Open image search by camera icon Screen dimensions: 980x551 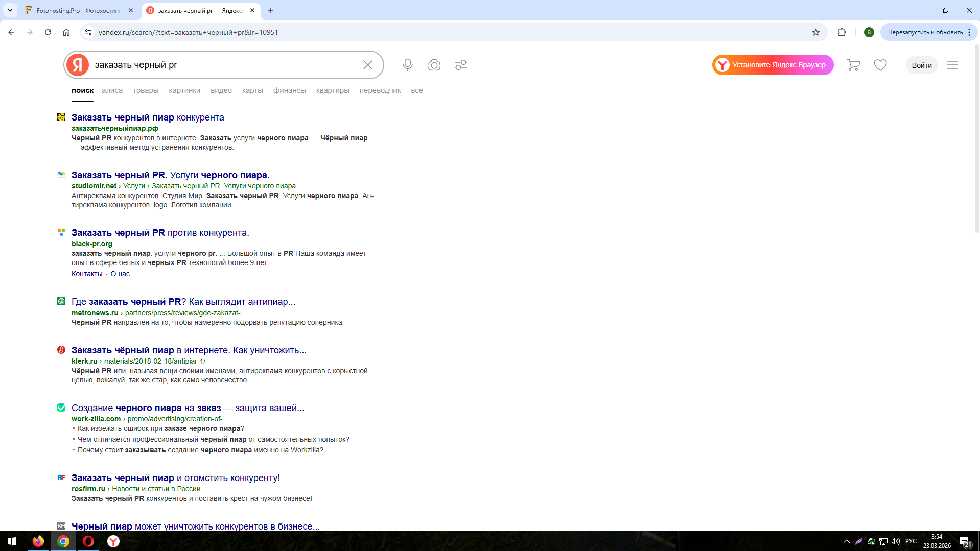point(434,65)
